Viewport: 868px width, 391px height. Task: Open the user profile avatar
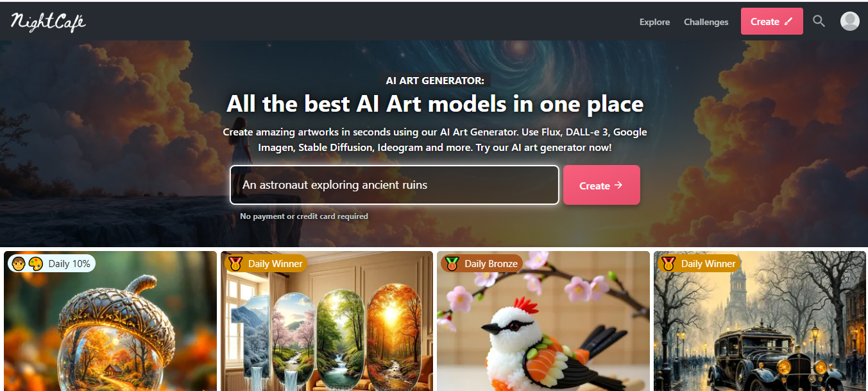click(x=850, y=21)
